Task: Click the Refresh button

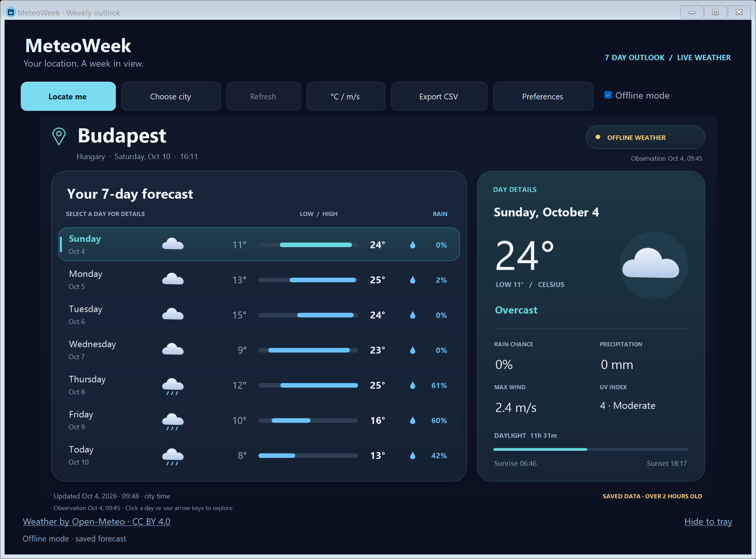Action: [263, 96]
